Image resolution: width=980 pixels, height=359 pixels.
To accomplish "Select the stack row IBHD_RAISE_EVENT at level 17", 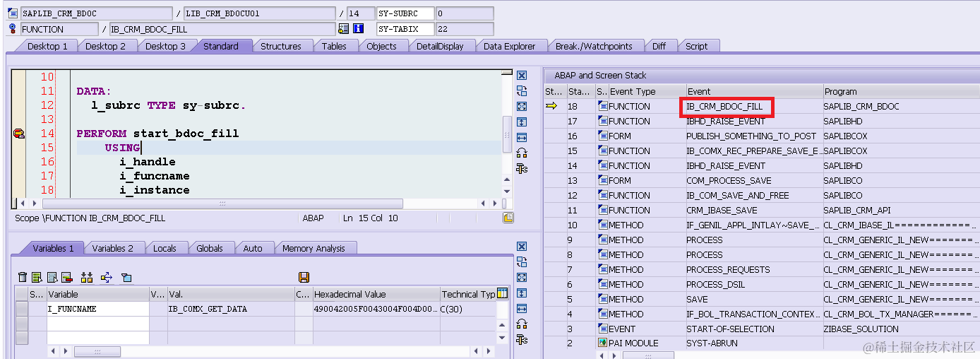I will coord(762,121).
